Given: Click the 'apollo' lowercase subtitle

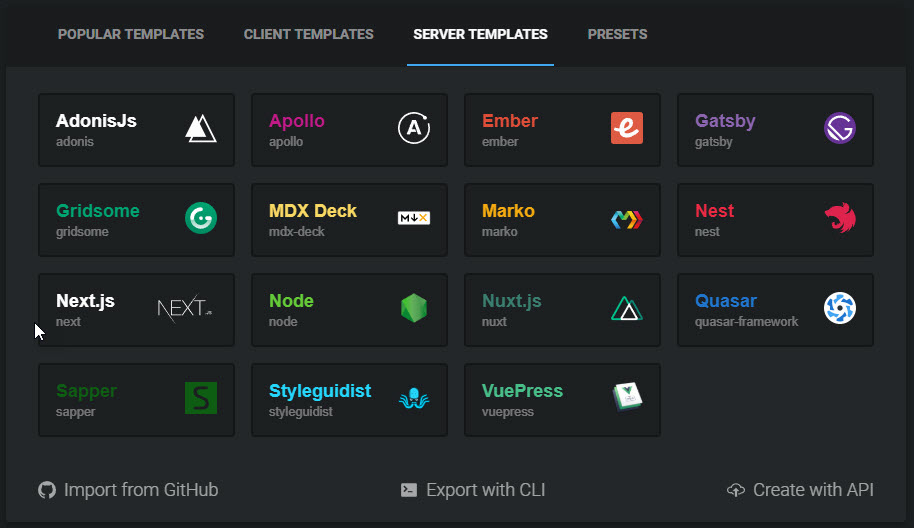Looking at the screenshot, I should tap(286, 142).
